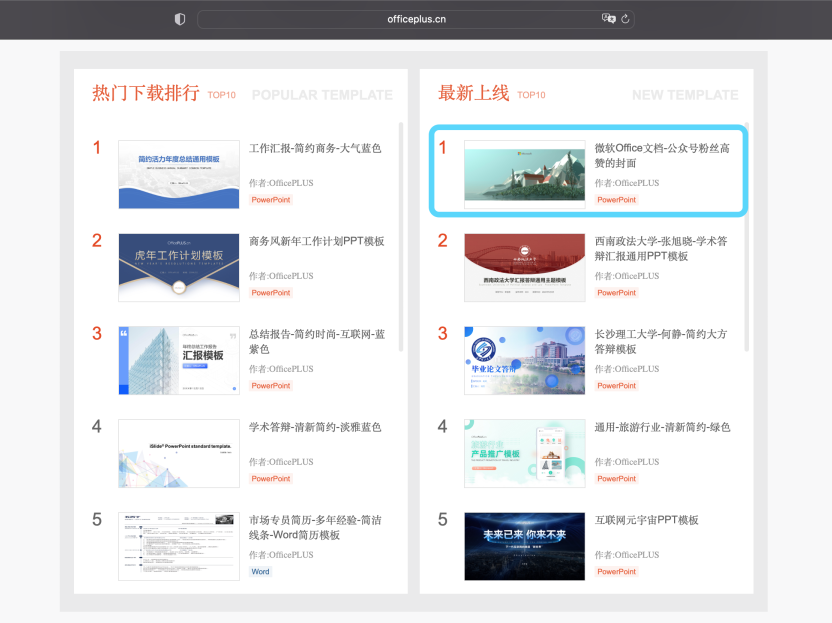Open thumbnail of 微软Office文档 landscape cover

(525, 175)
